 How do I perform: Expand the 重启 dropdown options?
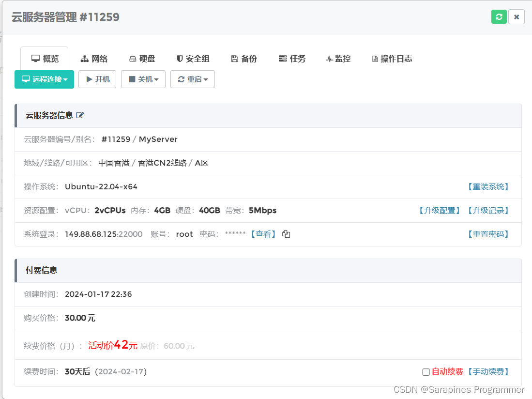coord(193,79)
